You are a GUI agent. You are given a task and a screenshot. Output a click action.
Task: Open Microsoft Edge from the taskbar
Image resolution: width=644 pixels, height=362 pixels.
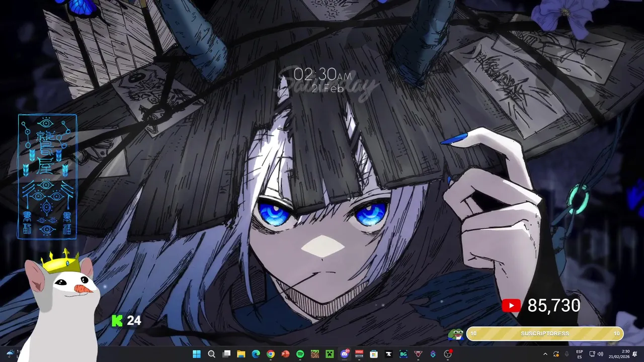pyautogui.click(x=256, y=354)
